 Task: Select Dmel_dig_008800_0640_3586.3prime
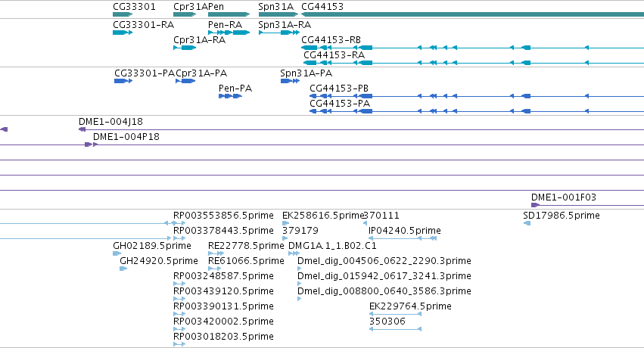[384, 292]
